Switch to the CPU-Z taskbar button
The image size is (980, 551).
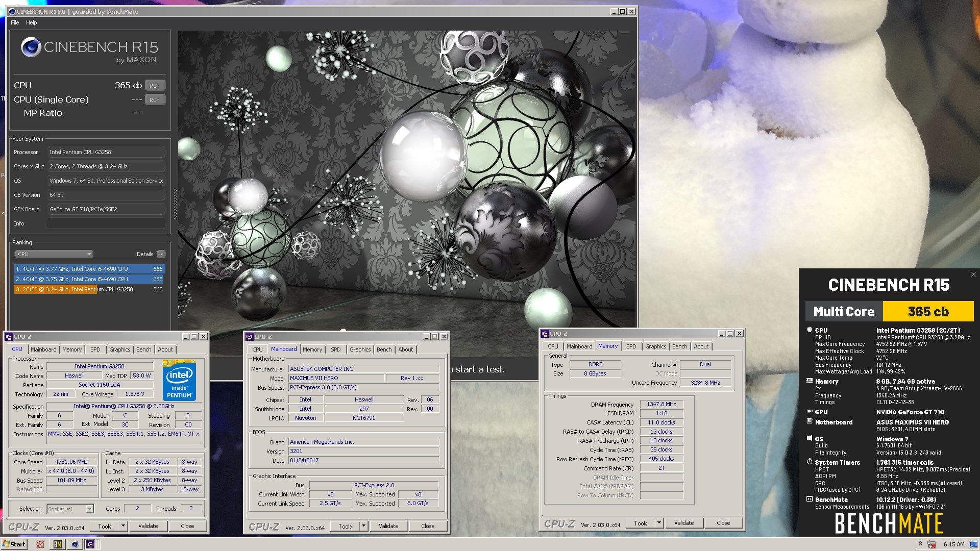(90, 544)
